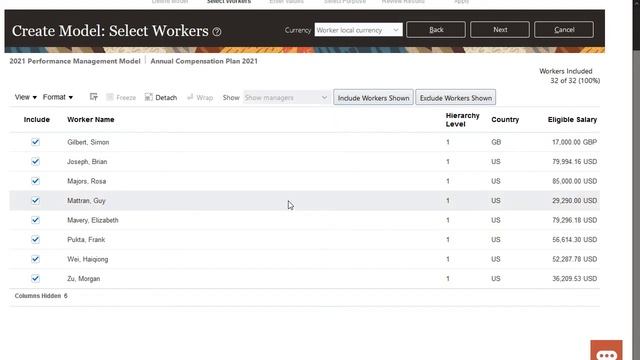Image resolution: width=640 pixels, height=360 pixels.
Task: Open the Currency dropdown
Action: [358, 30]
